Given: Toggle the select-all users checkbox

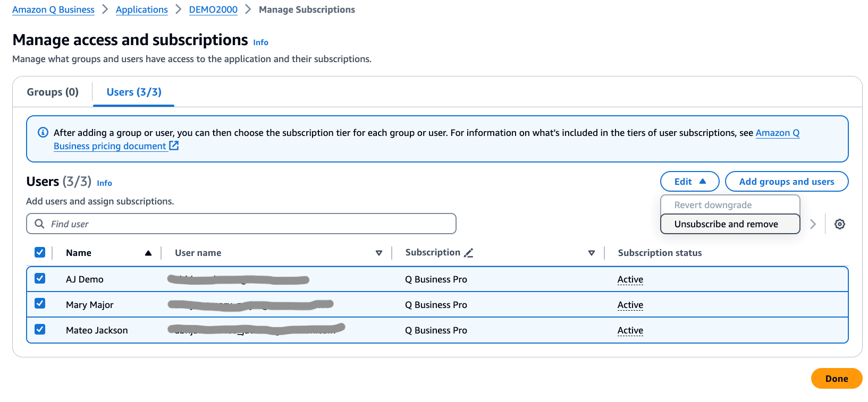Looking at the screenshot, I should click(x=40, y=252).
